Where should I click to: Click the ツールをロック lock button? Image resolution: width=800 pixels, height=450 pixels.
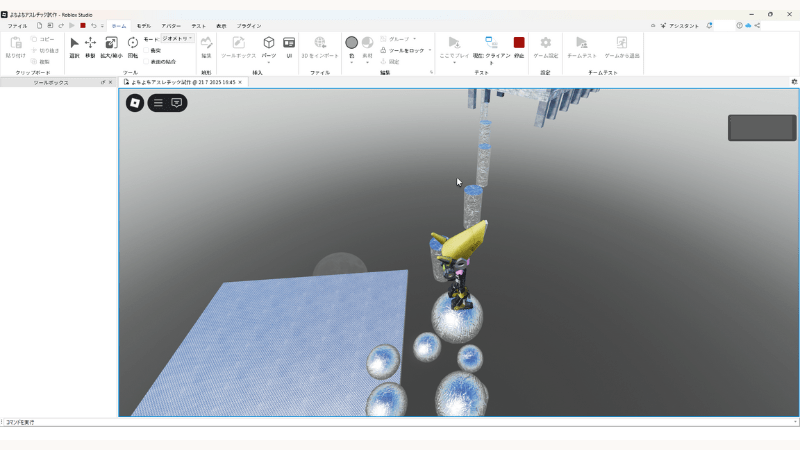(x=402, y=51)
